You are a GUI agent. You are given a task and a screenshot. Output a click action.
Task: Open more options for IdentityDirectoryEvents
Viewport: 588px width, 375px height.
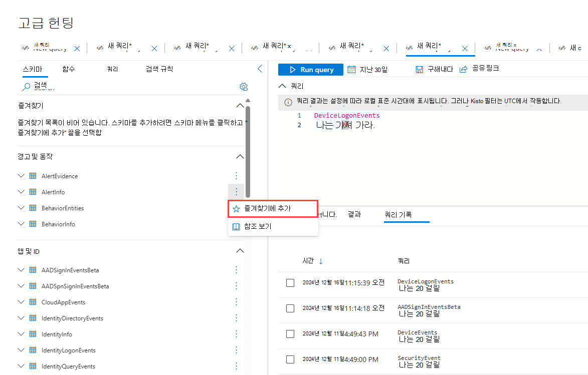pyautogui.click(x=236, y=318)
